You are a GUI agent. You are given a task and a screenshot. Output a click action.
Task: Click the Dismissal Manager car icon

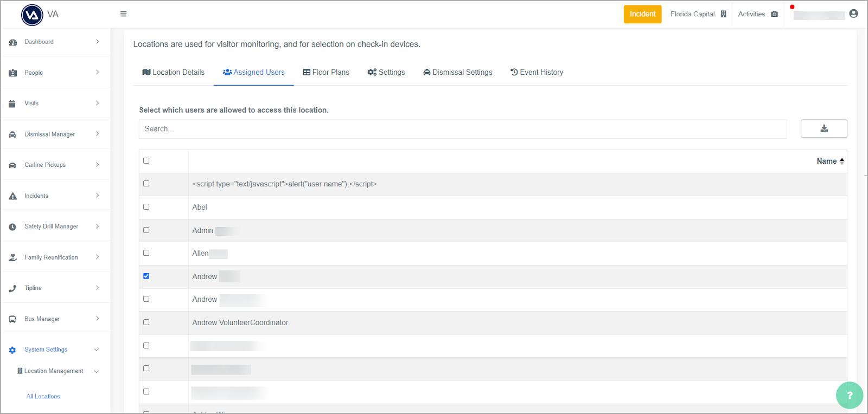tap(12, 134)
